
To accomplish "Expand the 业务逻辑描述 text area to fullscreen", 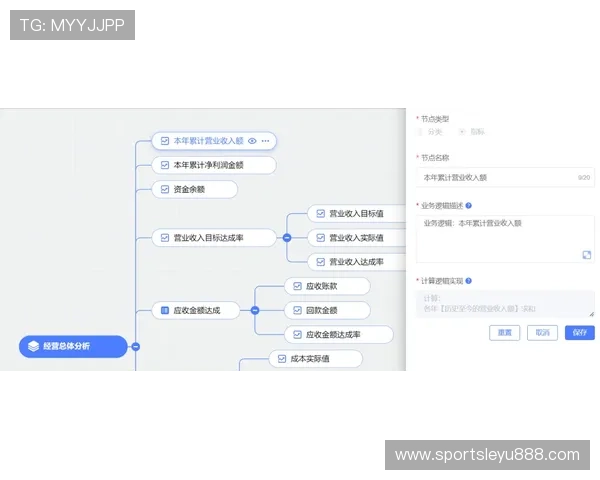I will (x=587, y=255).
